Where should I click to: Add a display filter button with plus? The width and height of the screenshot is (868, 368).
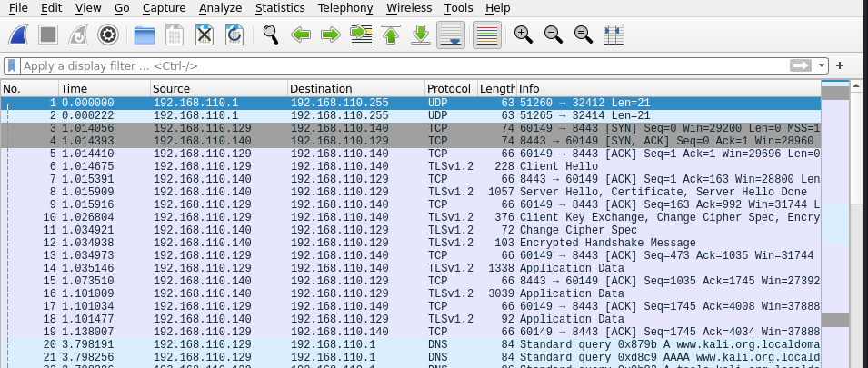(840, 66)
